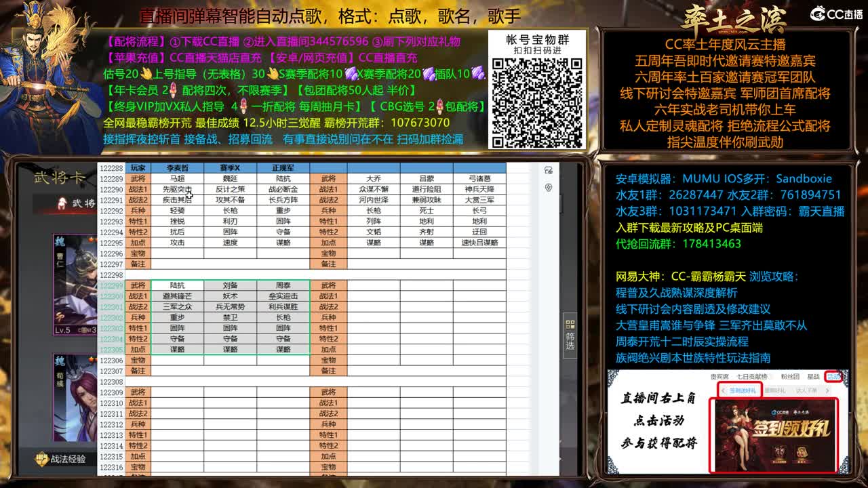Open the 筛选 filter button
This screenshot has height=488, width=868.
pos(570,335)
